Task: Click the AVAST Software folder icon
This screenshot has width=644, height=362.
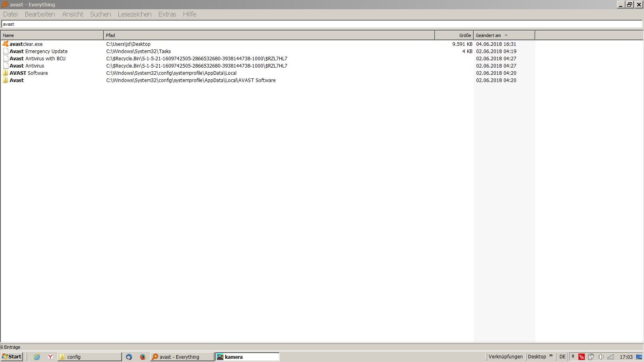Action: (x=5, y=73)
